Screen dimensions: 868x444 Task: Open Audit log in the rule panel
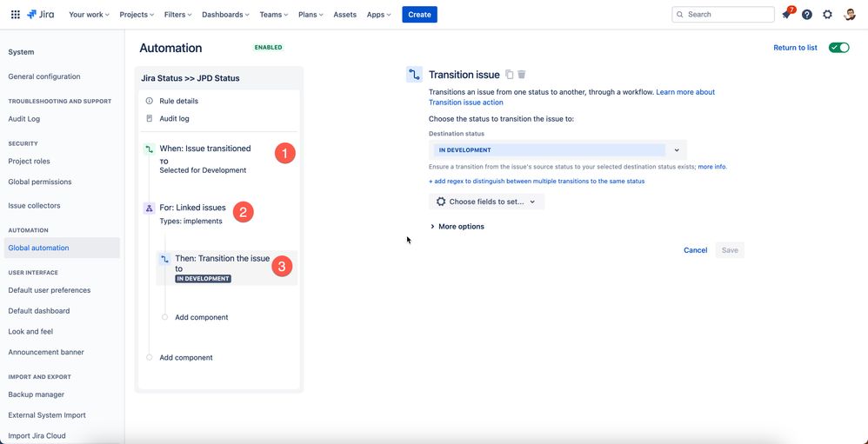pos(174,118)
